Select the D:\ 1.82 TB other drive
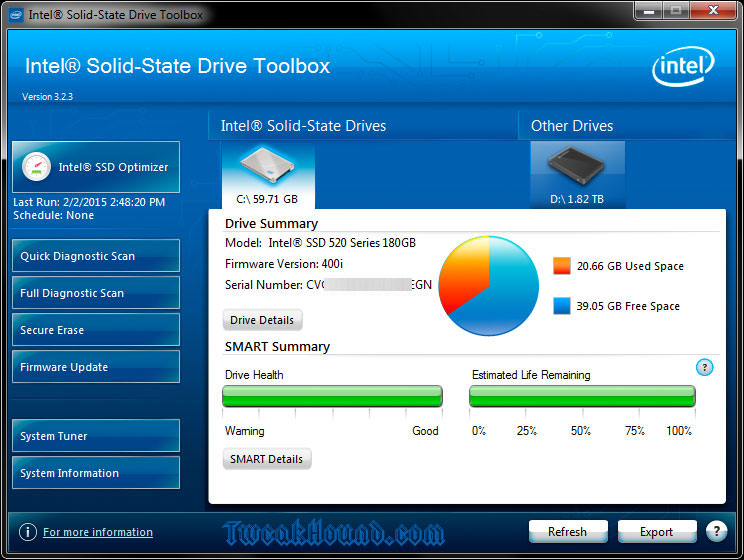Image resolution: width=744 pixels, height=560 pixels. [577, 175]
